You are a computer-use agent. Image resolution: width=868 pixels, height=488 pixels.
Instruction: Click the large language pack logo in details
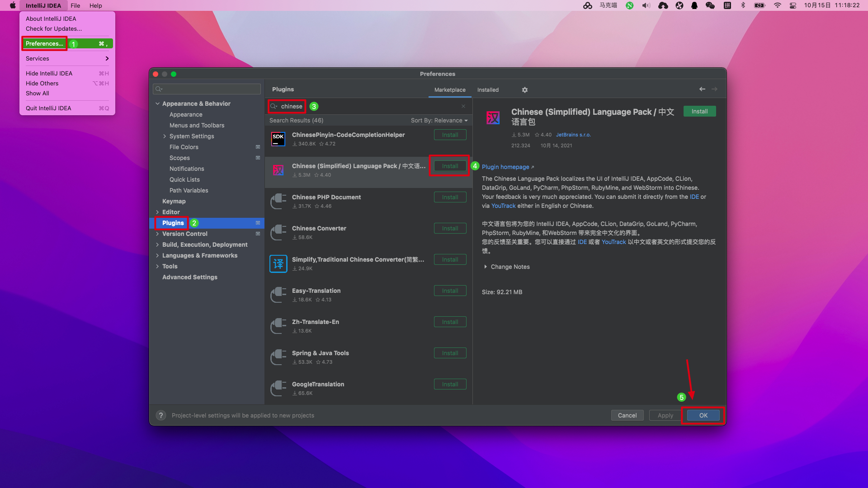tap(493, 118)
